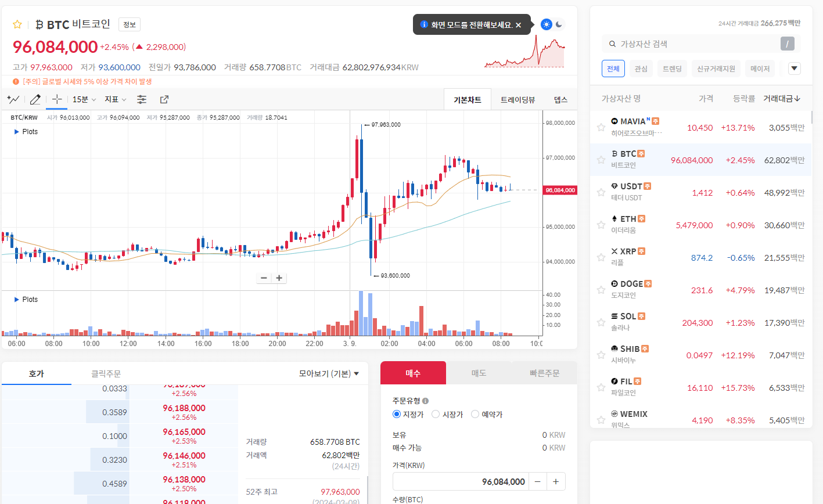Select the 신규거래지원 filter button
The height and width of the screenshot is (504, 823).
tap(716, 69)
